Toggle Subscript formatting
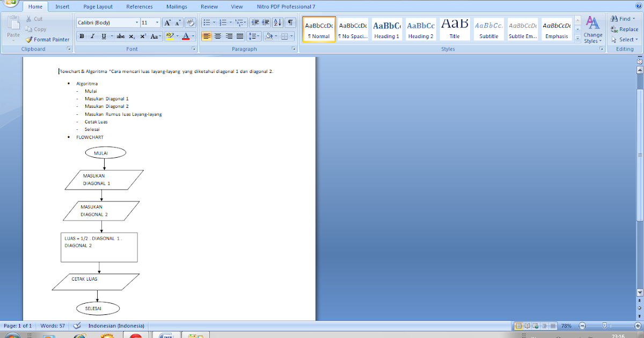This screenshot has width=644, height=338. tap(132, 36)
